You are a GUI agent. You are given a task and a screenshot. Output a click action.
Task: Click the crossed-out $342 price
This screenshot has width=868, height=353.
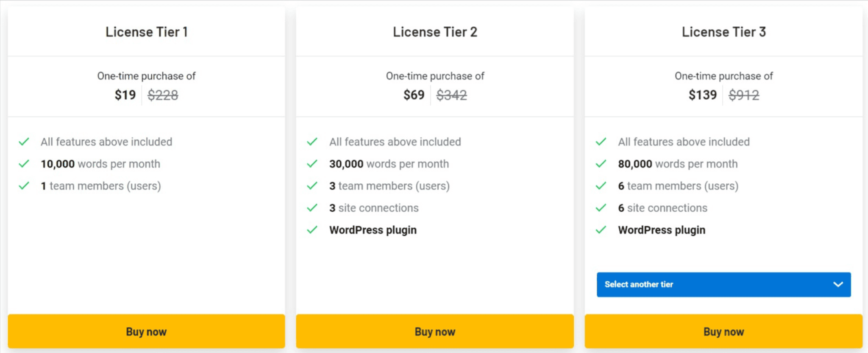451,95
